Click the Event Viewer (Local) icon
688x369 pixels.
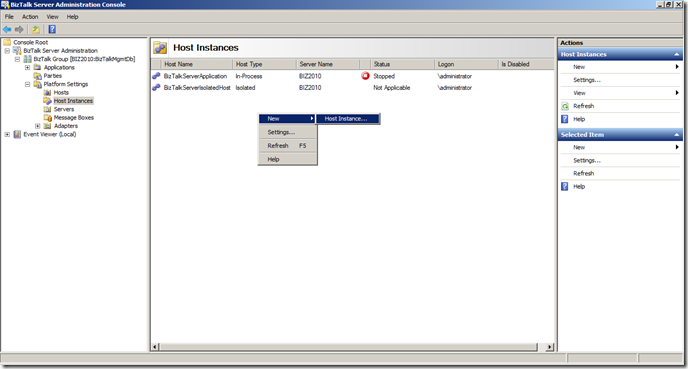pos(17,134)
